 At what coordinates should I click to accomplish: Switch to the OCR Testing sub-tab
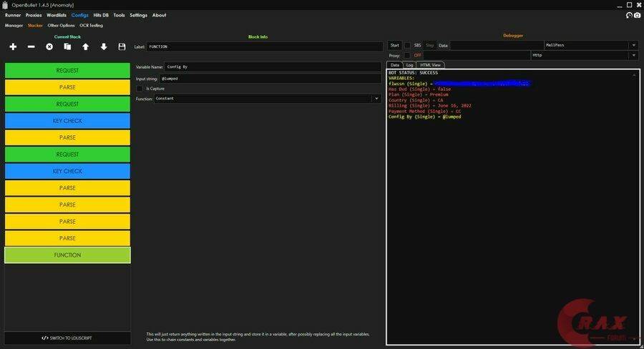point(91,26)
